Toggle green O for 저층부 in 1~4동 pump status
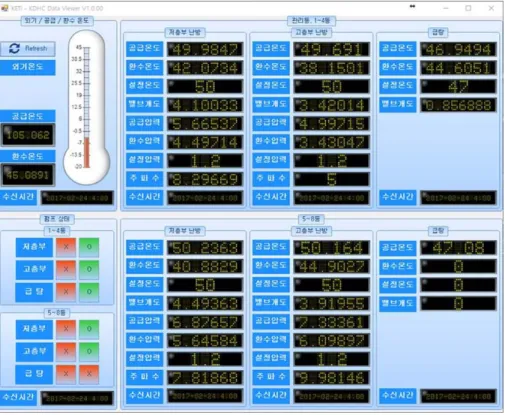505x415 pixels. click(x=89, y=247)
